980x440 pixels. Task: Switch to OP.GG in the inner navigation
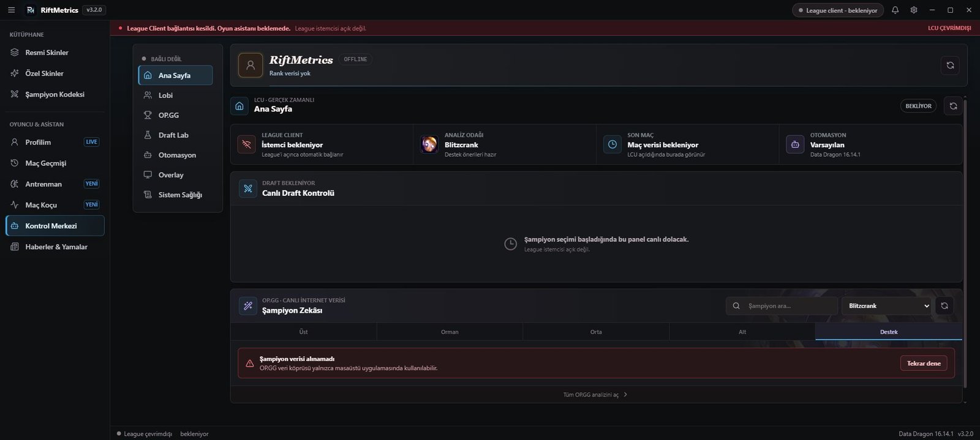pyautogui.click(x=176, y=115)
